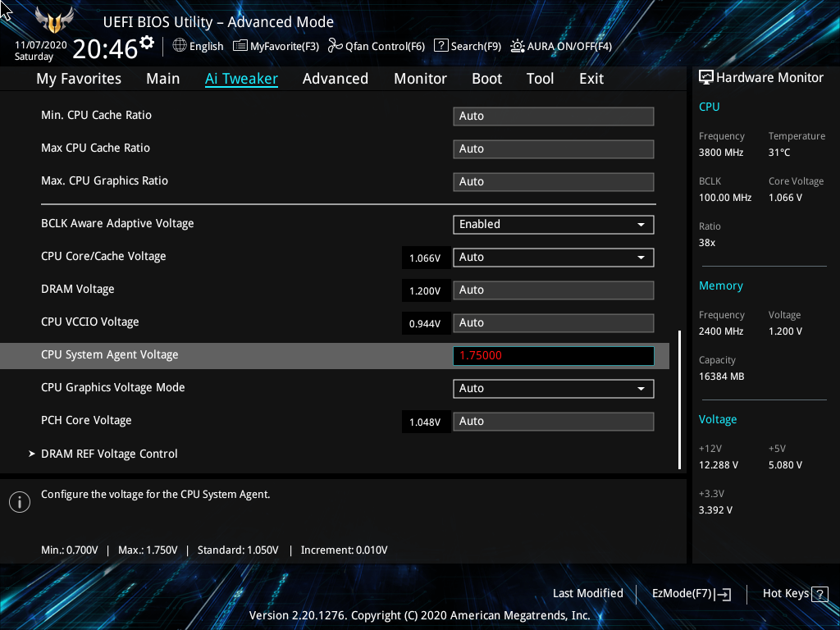Click Max CPU Cache Ratio field
The image size is (840, 630).
[x=554, y=149]
